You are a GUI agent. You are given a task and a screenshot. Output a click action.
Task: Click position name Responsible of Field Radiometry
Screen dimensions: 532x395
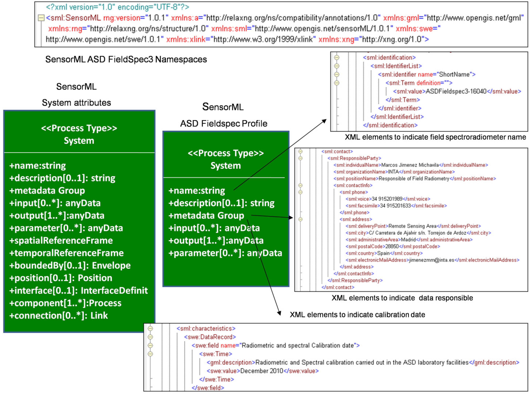[414, 179]
